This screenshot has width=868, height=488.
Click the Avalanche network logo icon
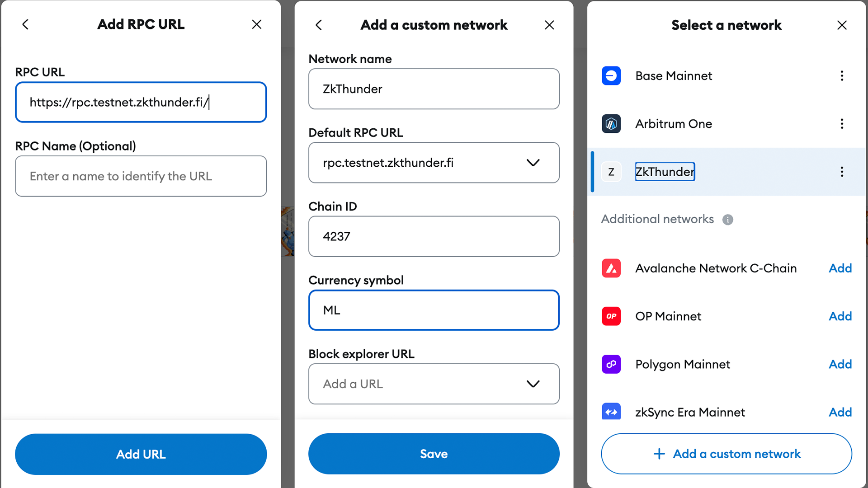pos(611,268)
